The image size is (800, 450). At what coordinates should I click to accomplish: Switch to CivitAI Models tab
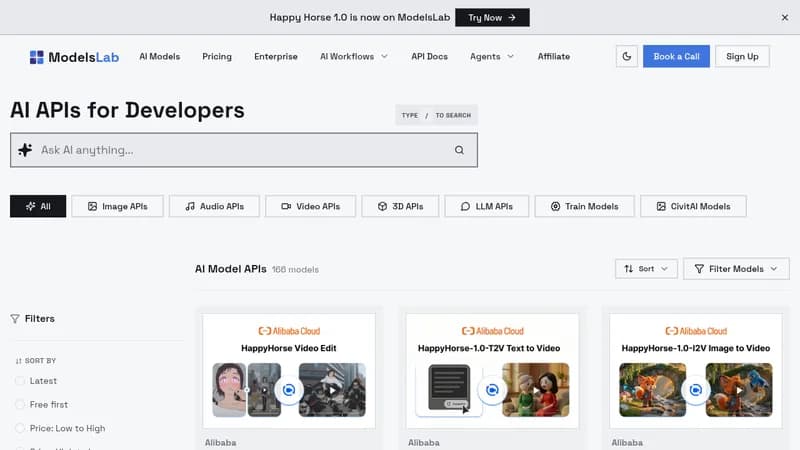pyautogui.click(x=693, y=206)
